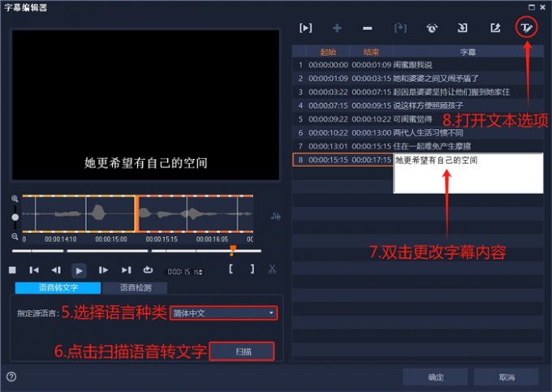Play the video preview

click(79, 270)
